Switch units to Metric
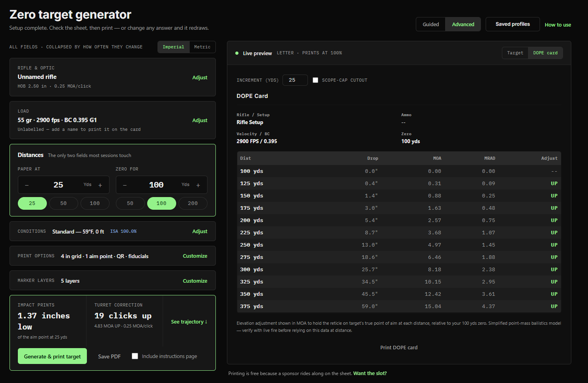Image resolution: width=588 pixels, height=383 pixels. click(x=202, y=47)
